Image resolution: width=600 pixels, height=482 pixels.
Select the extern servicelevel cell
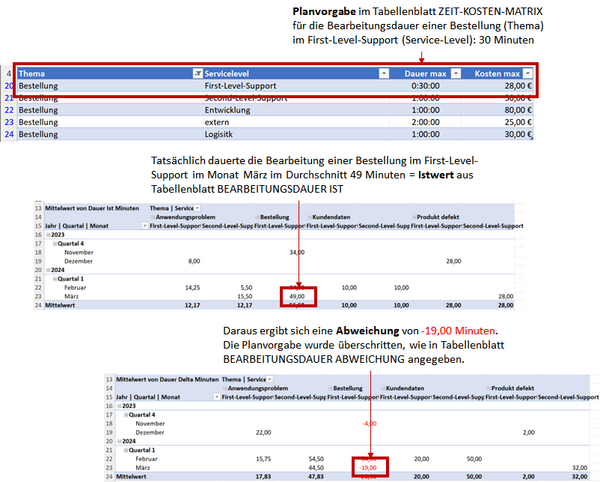tap(296, 122)
